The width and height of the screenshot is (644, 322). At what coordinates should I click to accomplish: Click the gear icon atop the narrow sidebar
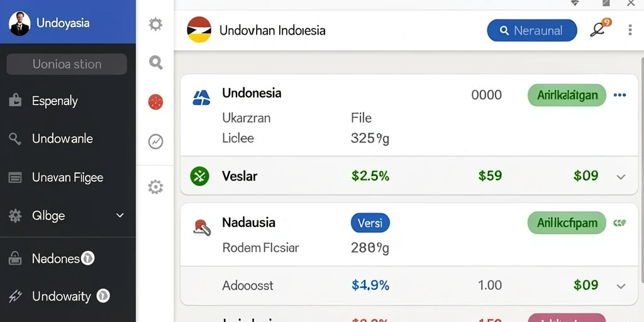click(156, 25)
